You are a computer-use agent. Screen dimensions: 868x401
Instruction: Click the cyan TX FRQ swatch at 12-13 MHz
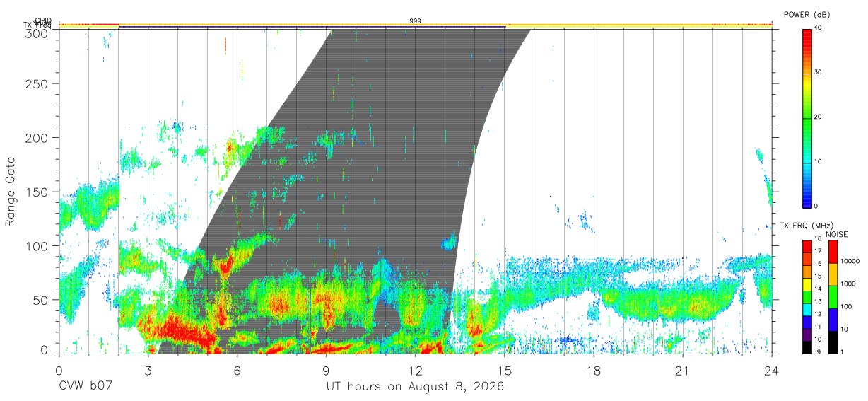807,309
